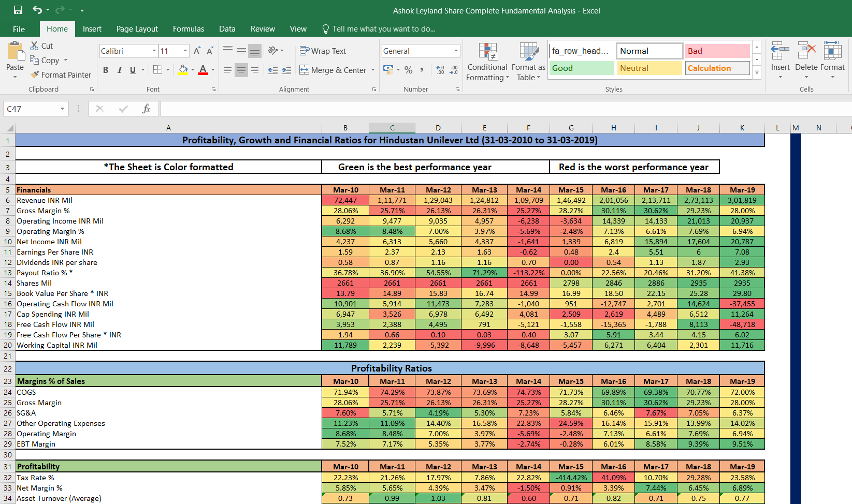Toggle Underline formatting

133,70
